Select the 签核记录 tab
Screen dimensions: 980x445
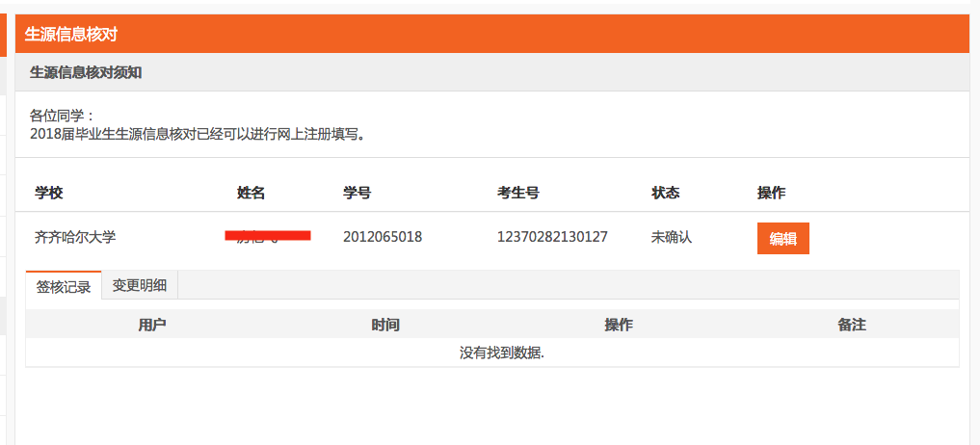[x=64, y=286]
